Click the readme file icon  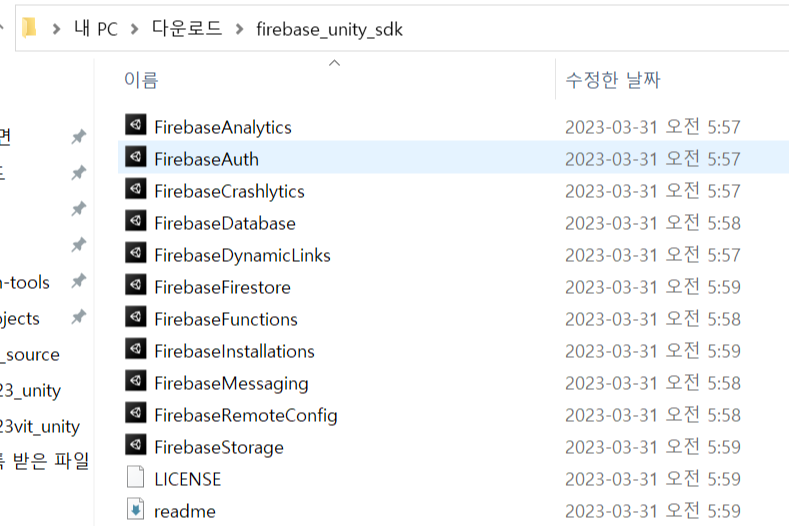[x=135, y=509]
